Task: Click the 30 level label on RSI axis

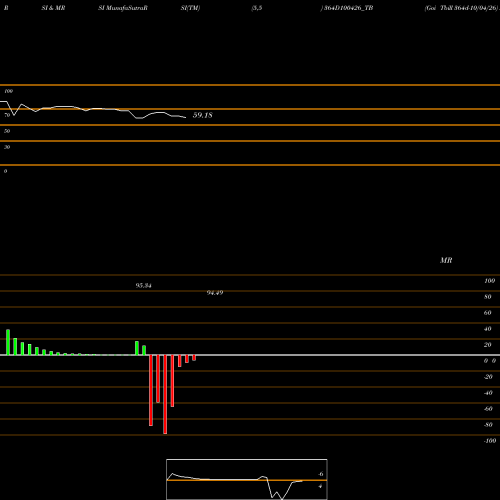Action: point(7,147)
